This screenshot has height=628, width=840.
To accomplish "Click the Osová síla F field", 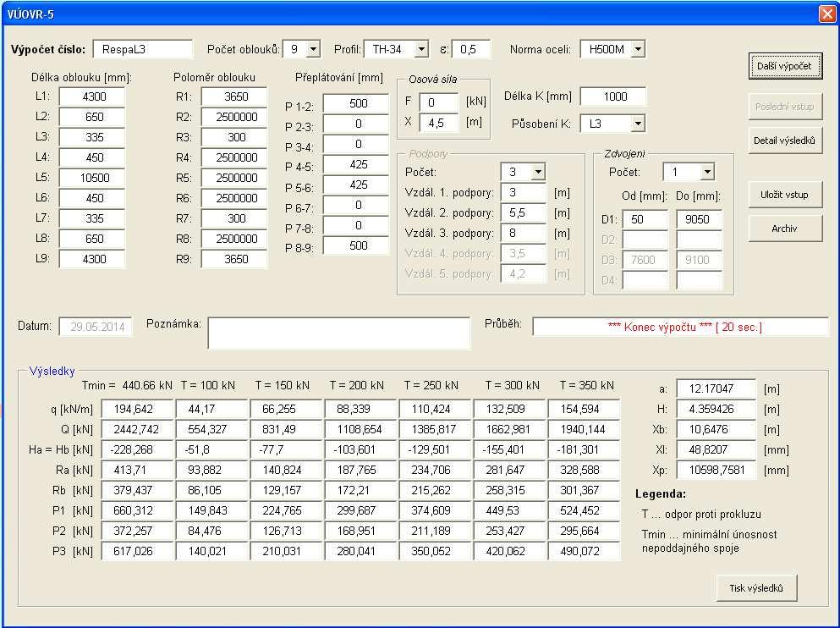I will (439, 102).
